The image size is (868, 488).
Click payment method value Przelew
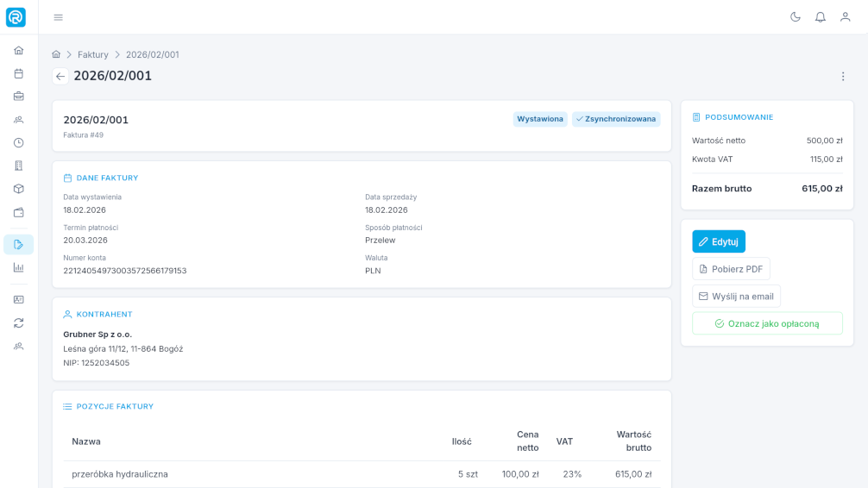coord(381,241)
